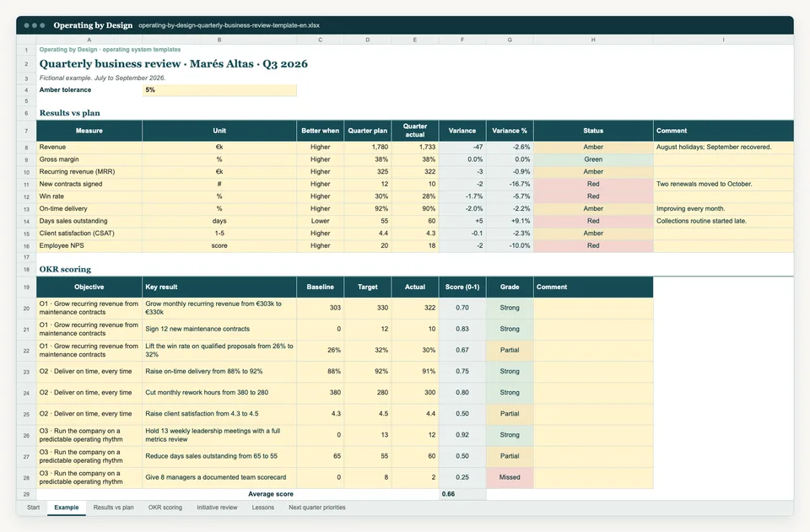Click the Client satisfaction (CSAT) cell
Screen dimensions: 810x532
[89, 234]
